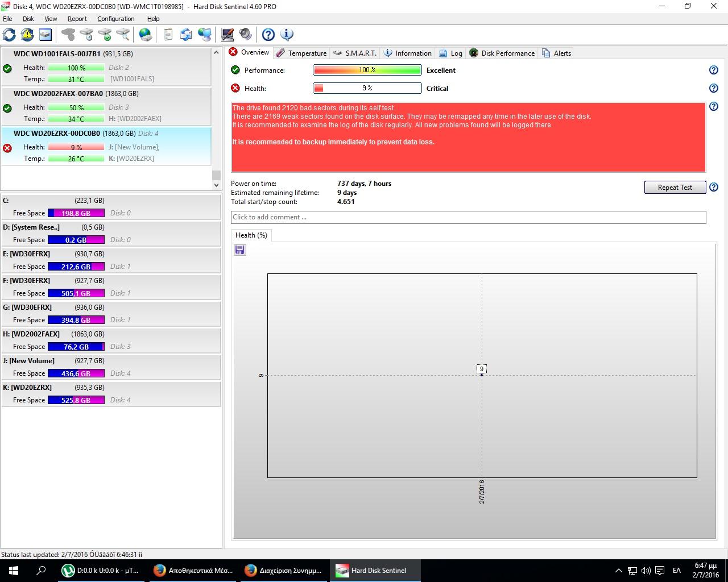This screenshot has width=728, height=582.
Task: Click disk list scrollbar up arrow
Action: (216, 53)
